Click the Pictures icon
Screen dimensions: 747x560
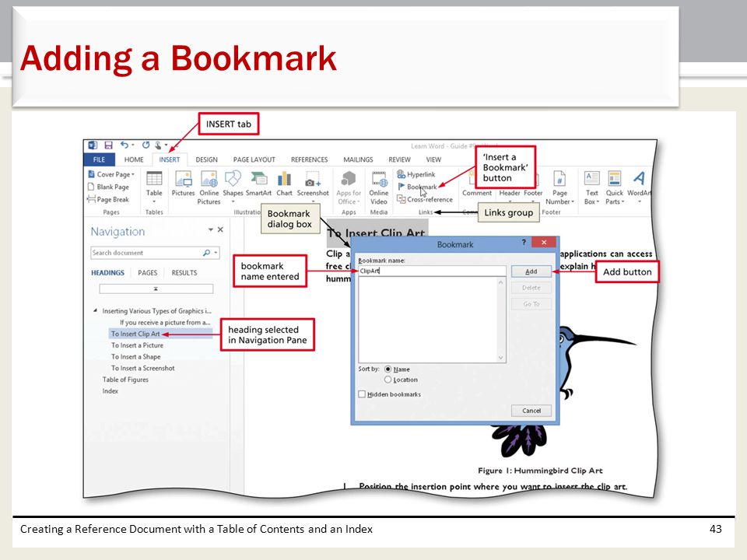pos(184,184)
